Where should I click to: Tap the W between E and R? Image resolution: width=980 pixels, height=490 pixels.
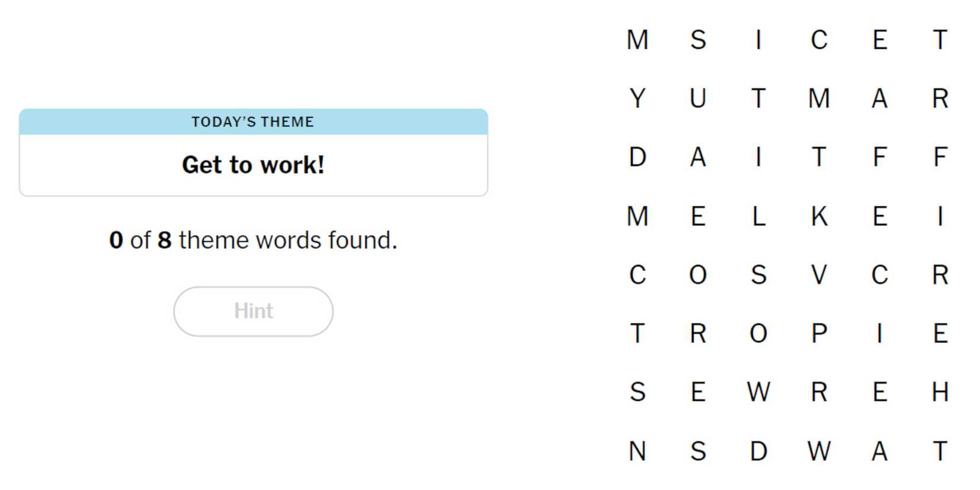(x=758, y=393)
